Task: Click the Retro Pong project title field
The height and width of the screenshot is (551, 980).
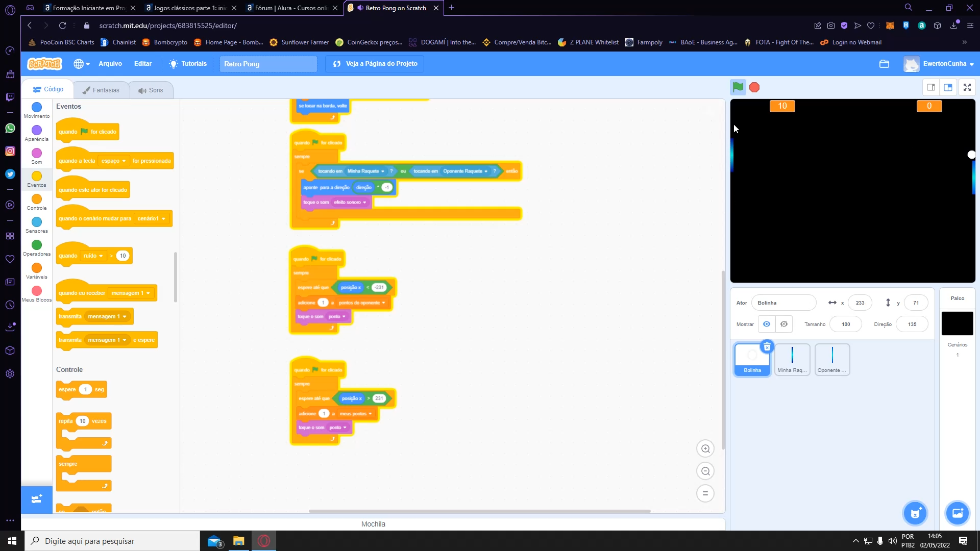Action: tap(268, 64)
